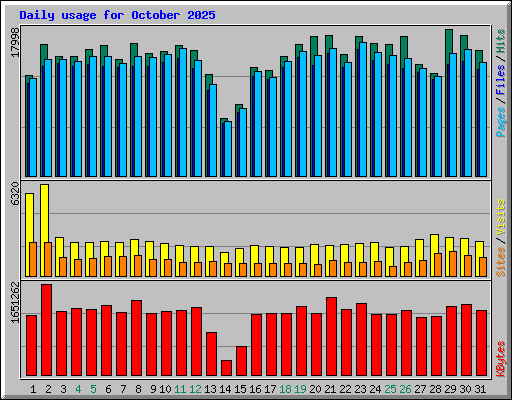This screenshot has height=400, width=512.
Task: Click day 29 on the x-axis
Action: coord(450,389)
